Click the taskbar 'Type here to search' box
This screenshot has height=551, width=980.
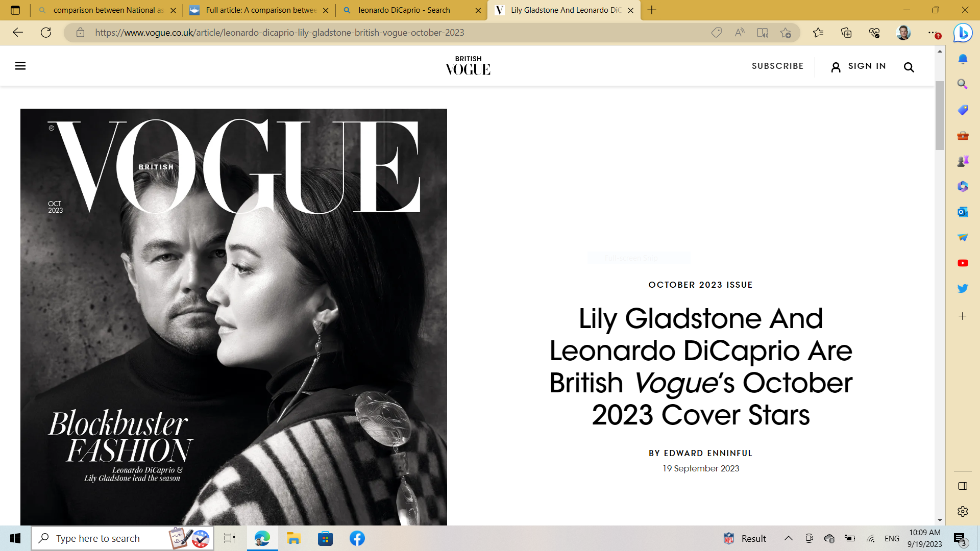tap(122, 538)
